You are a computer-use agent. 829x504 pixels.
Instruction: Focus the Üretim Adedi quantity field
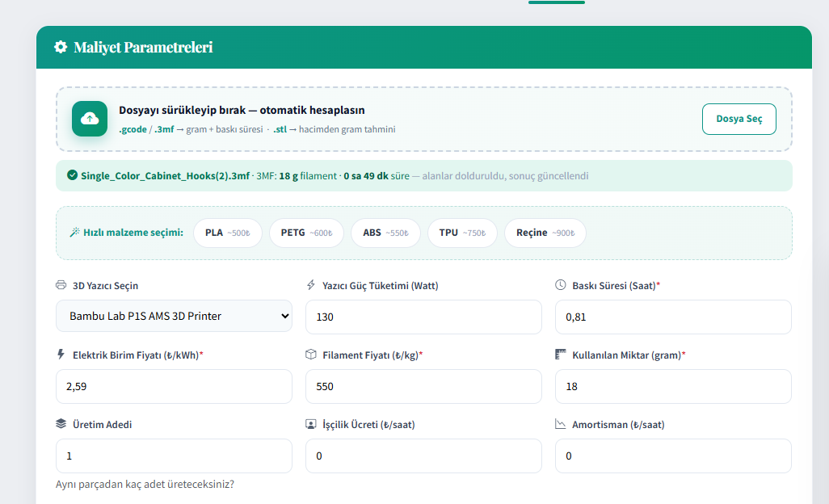(x=174, y=456)
